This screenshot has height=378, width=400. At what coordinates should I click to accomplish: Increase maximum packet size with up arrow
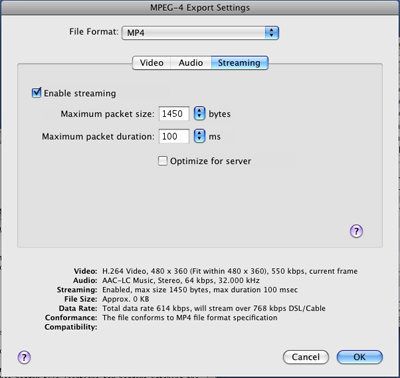[199, 110]
